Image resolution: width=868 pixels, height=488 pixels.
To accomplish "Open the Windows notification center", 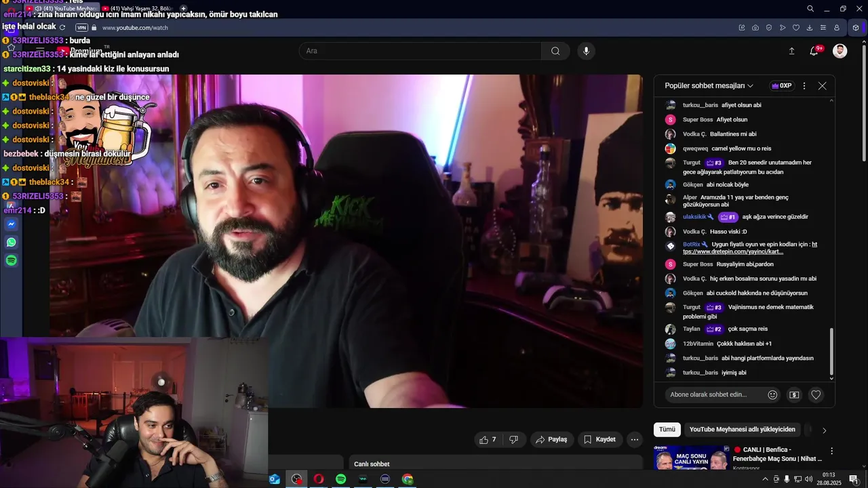I will [x=854, y=479].
